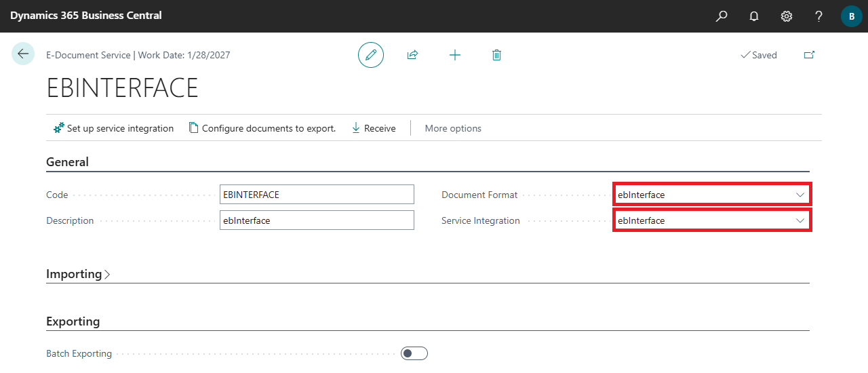
Task: Toggle the Batch Exporting switch
Action: point(414,353)
